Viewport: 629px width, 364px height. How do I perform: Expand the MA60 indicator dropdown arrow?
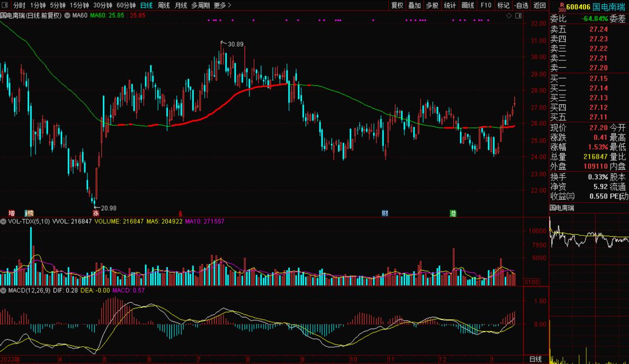tap(67, 16)
